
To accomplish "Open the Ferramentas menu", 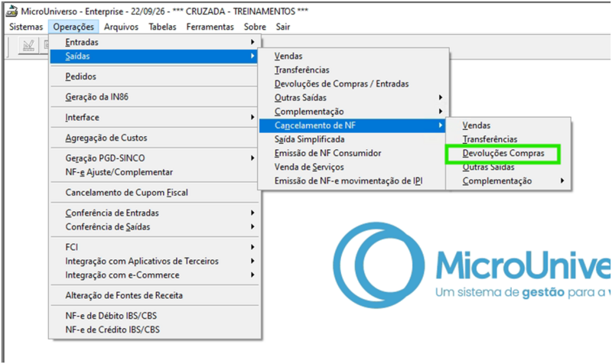I will (x=210, y=27).
